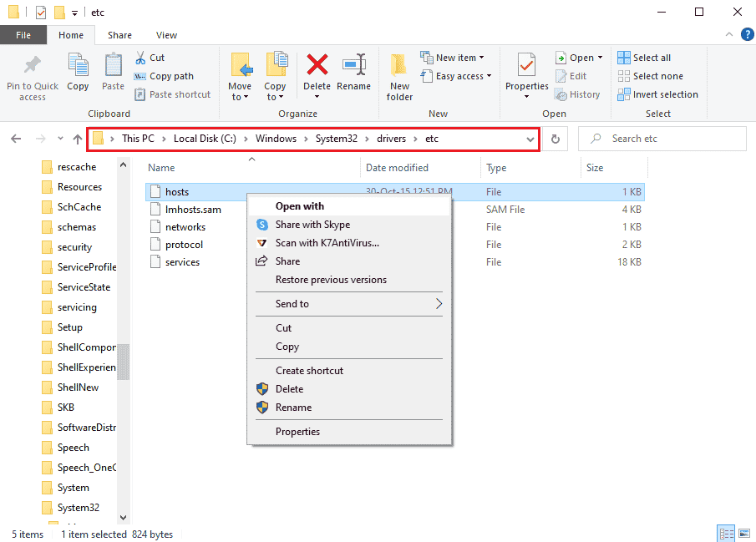Click System32 in the address breadcrumb
The height and width of the screenshot is (542, 756).
337,139
